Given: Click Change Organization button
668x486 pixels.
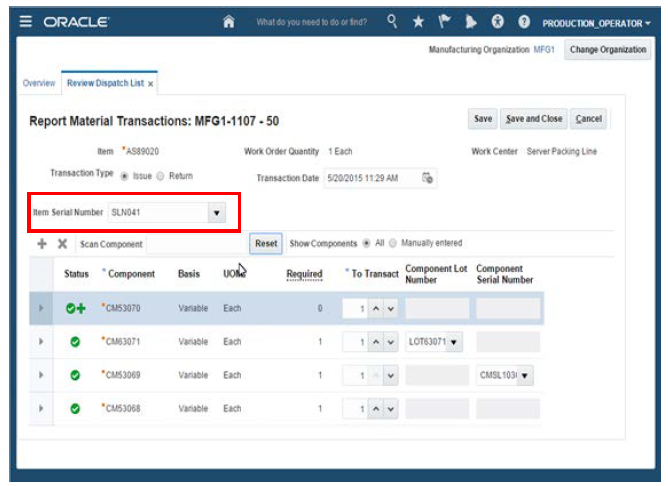Looking at the screenshot, I should pyautogui.click(x=608, y=50).
